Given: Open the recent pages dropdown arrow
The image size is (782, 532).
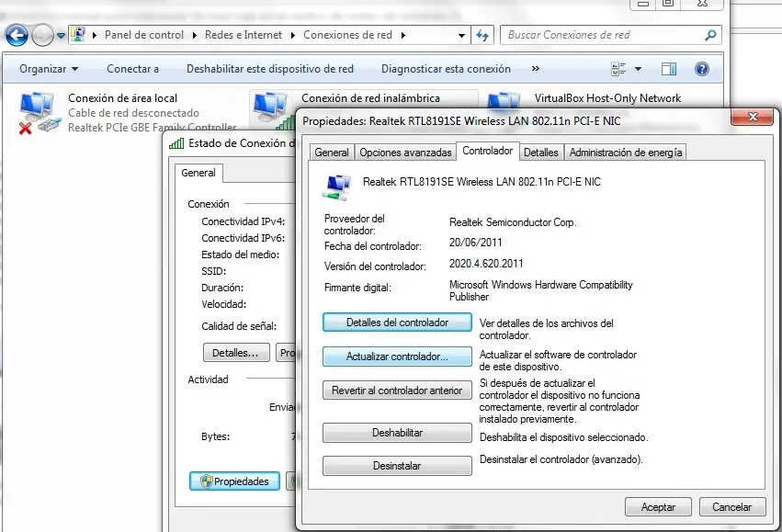Looking at the screenshot, I should point(61,36).
